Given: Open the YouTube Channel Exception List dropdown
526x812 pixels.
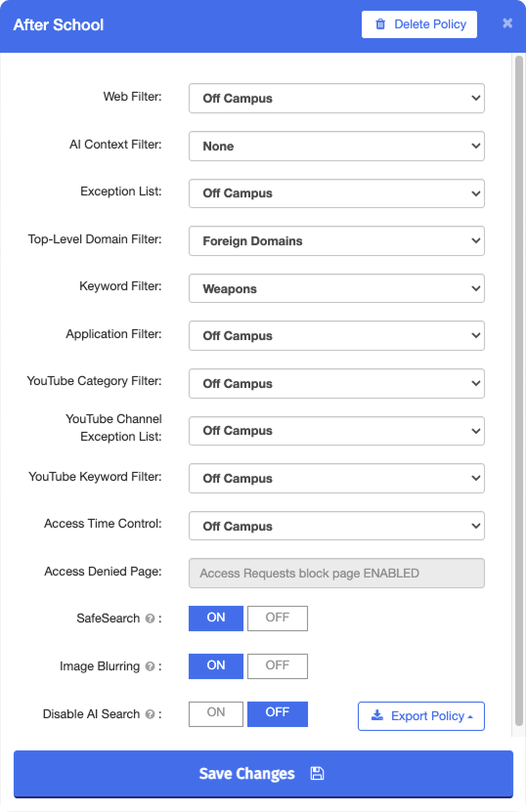Looking at the screenshot, I should [336, 431].
